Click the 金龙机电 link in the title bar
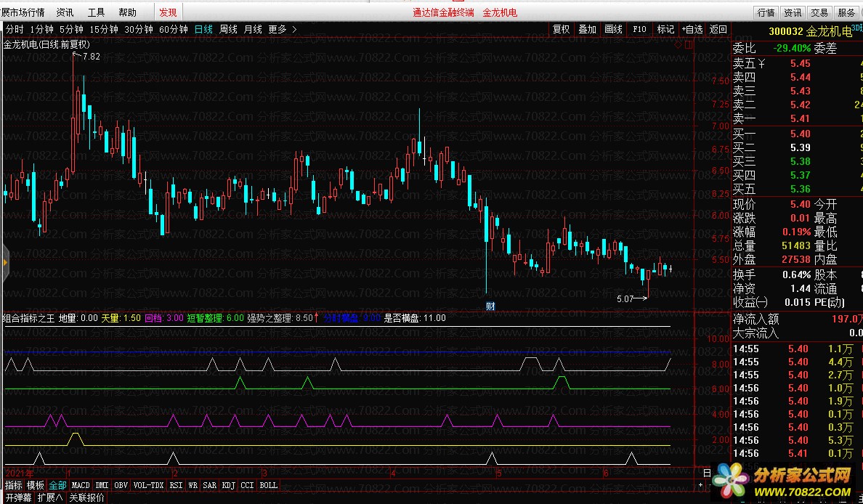Screen dimensions: 863x504 [500, 12]
